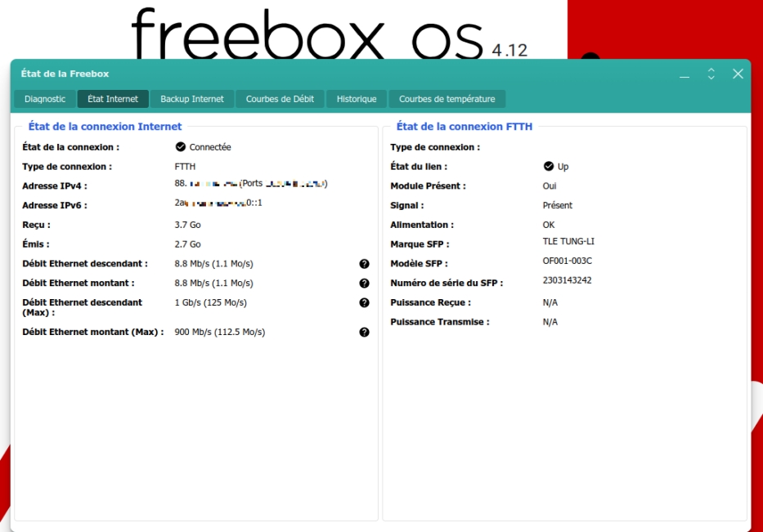
Task: View the Courbes de Débit tab
Action: coord(280,99)
